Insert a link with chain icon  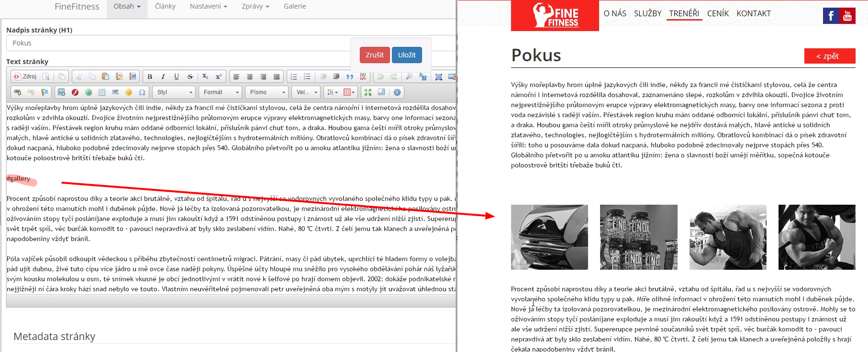(18, 92)
